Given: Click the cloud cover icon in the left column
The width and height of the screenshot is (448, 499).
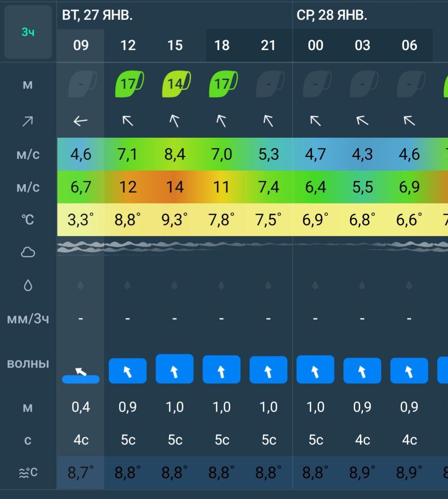Looking at the screenshot, I should click(28, 252).
